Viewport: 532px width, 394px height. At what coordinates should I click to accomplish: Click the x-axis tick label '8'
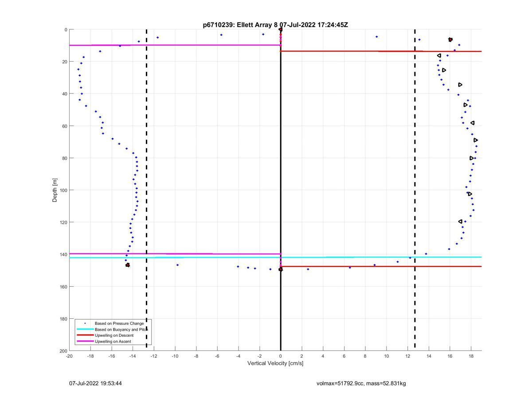pos(365,356)
